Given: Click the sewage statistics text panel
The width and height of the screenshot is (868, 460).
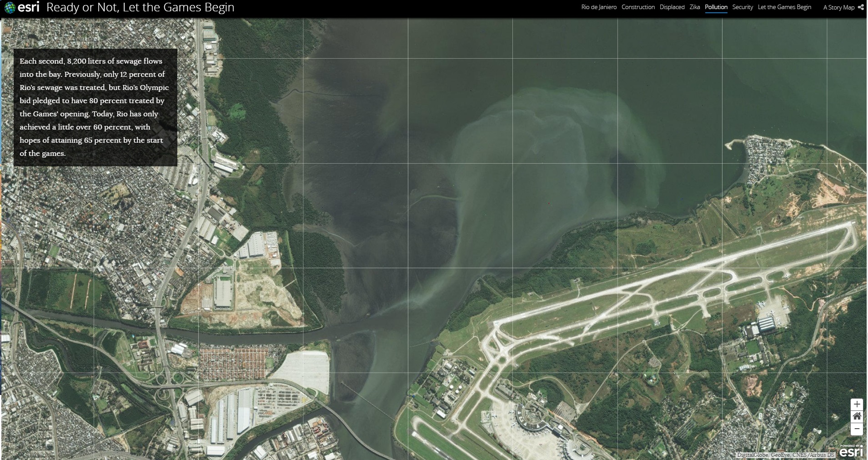Looking at the screenshot, I should pyautogui.click(x=95, y=107).
